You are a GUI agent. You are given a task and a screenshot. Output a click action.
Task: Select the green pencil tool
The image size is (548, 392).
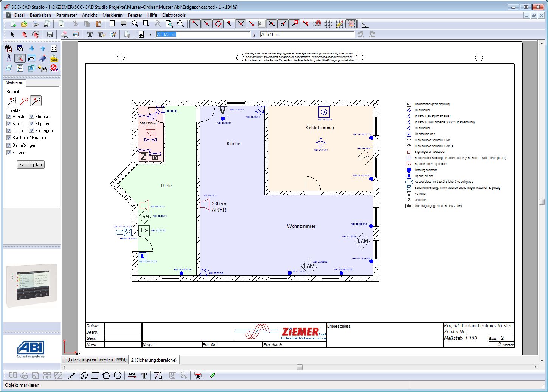pyautogui.click(x=213, y=375)
